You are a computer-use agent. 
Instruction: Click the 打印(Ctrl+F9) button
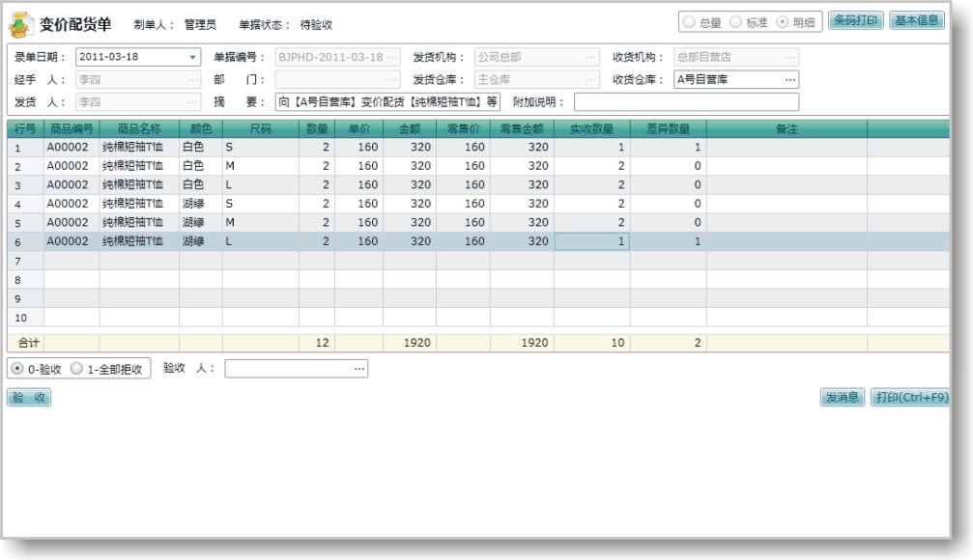click(x=911, y=397)
